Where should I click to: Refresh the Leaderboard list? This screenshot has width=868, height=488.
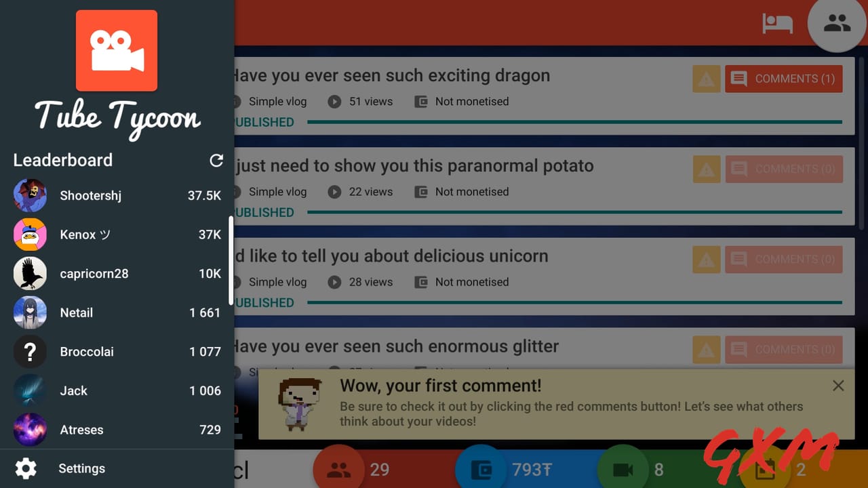point(216,161)
